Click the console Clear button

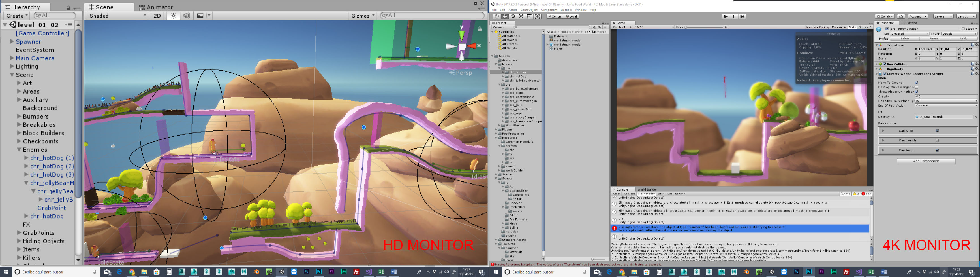tap(616, 194)
